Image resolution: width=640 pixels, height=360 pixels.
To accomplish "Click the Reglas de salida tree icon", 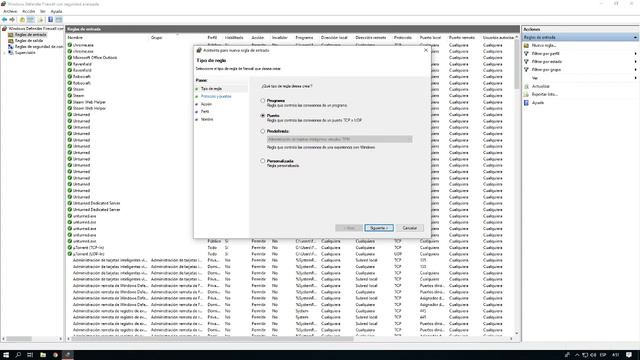I will tap(11, 41).
